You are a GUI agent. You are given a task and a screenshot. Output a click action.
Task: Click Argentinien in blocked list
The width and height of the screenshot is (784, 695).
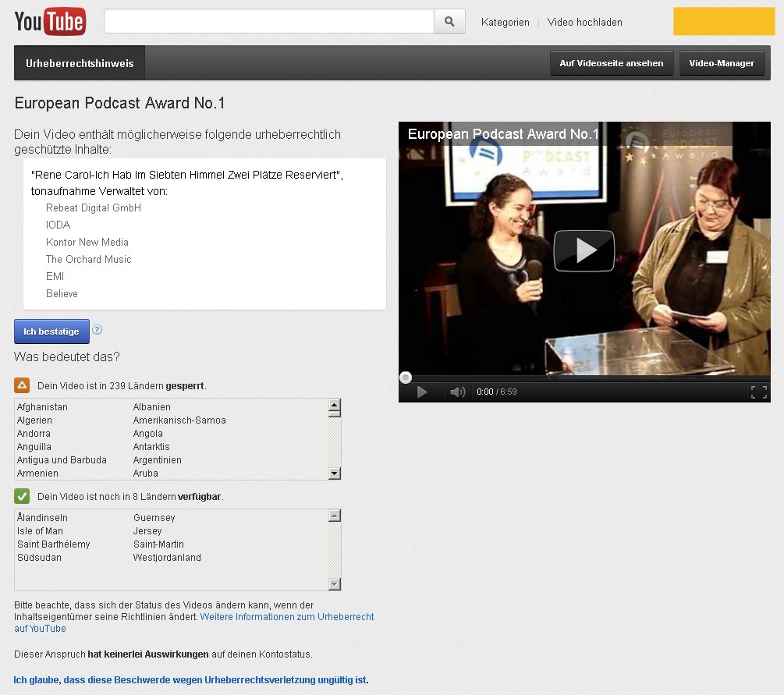click(157, 460)
